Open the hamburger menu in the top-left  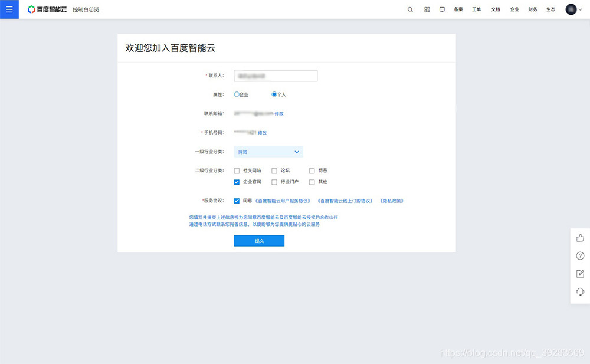tap(9, 9)
